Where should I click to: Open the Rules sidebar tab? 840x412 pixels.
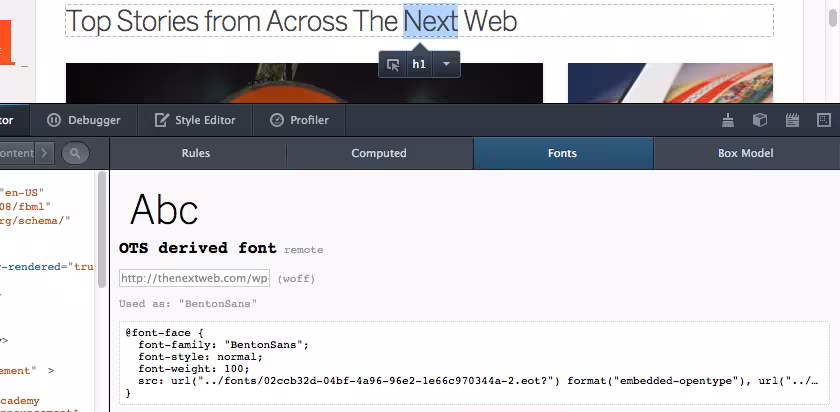point(196,153)
